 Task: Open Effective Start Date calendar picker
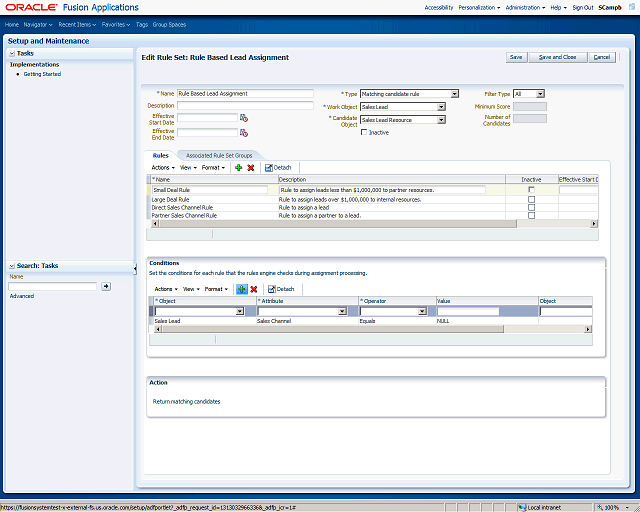coord(244,118)
